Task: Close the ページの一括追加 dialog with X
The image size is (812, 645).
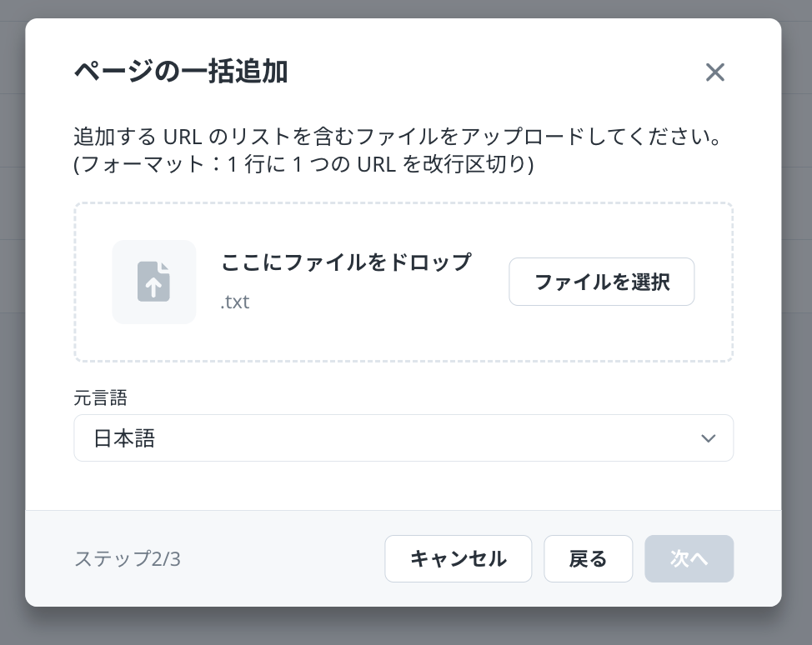Action: click(714, 72)
